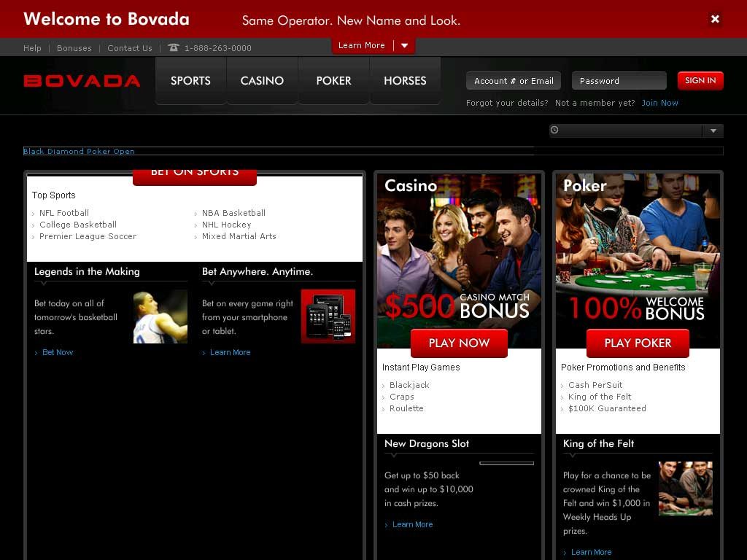Click the smartphone and tablet thumbnail
The width and height of the screenshot is (747, 560).
tap(328, 316)
